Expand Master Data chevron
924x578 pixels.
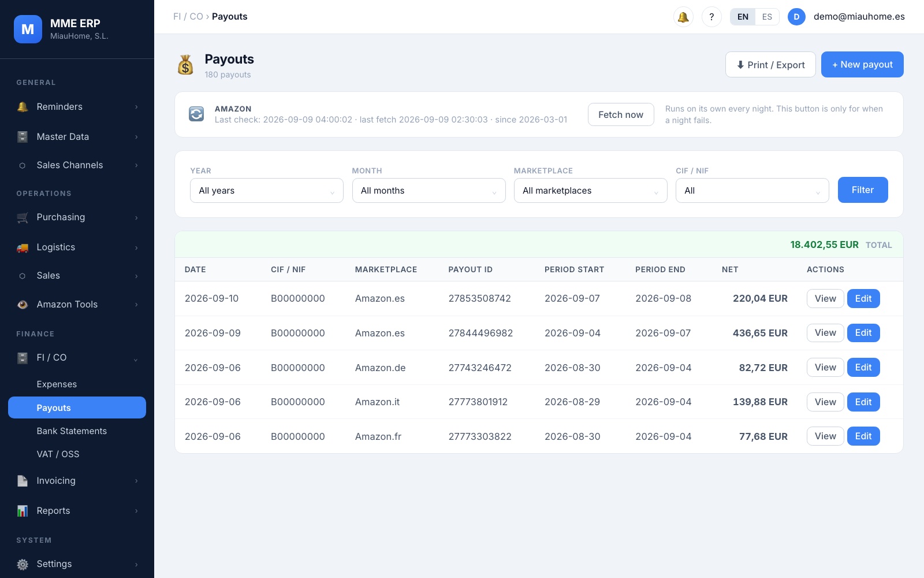pos(136,137)
